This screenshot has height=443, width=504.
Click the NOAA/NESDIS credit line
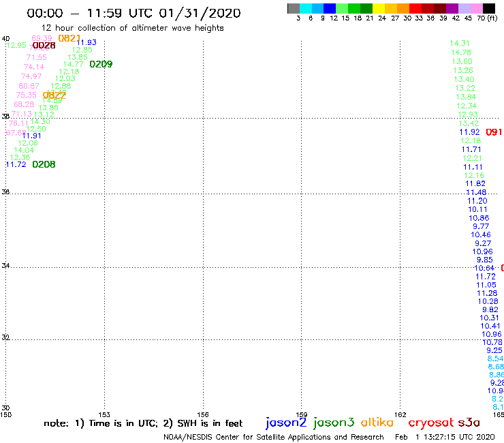click(x=274, y=437)
